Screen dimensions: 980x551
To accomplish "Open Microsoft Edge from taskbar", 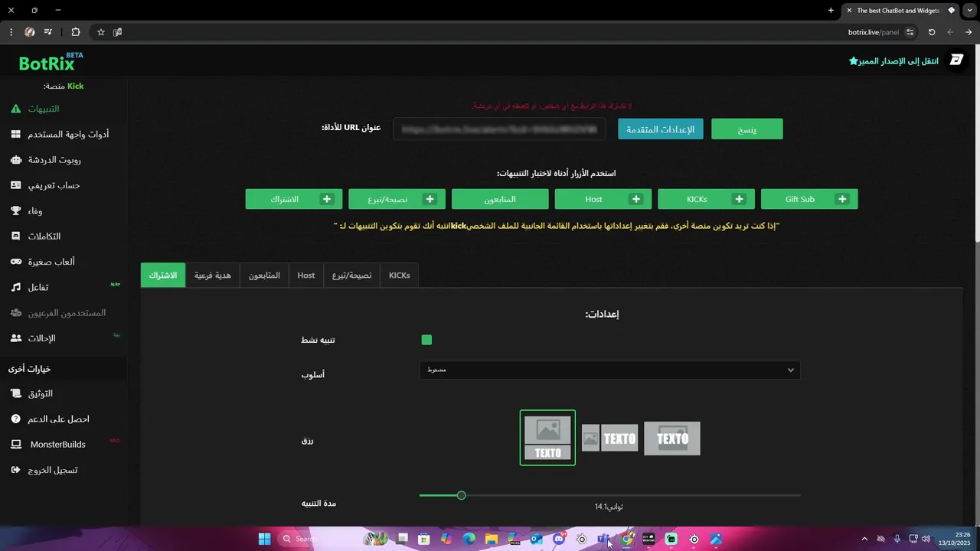I will coord(469,539).
